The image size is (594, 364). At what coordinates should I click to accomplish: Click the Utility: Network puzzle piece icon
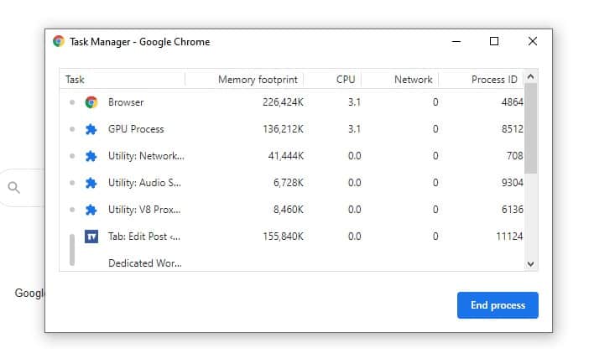pos(91,156)
